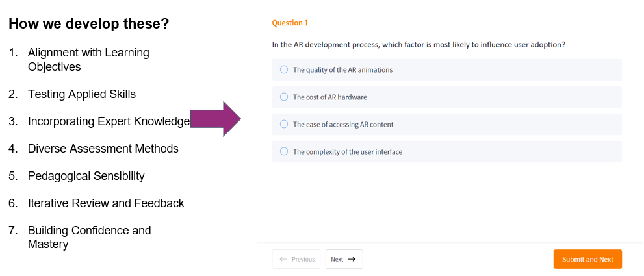Click 'Iterative Review and Feedback' item
This screenshot has width=644, height=276.
click(x=106, y=203)
